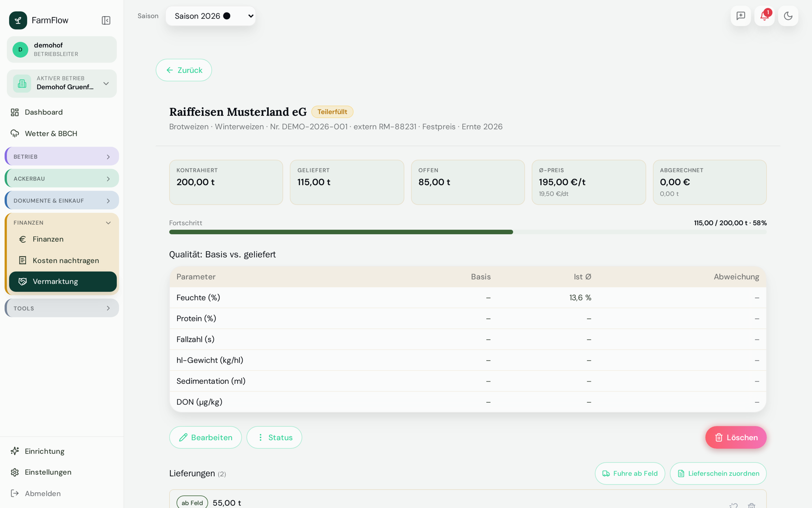This screenshot has width=812, height=508.
Task: Click Fuhre ab Feld truck button
Action: coord(630,473)
